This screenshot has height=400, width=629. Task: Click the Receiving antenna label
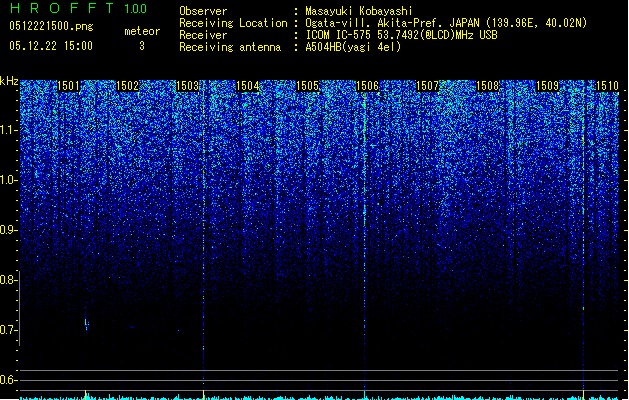coord(230,47)
